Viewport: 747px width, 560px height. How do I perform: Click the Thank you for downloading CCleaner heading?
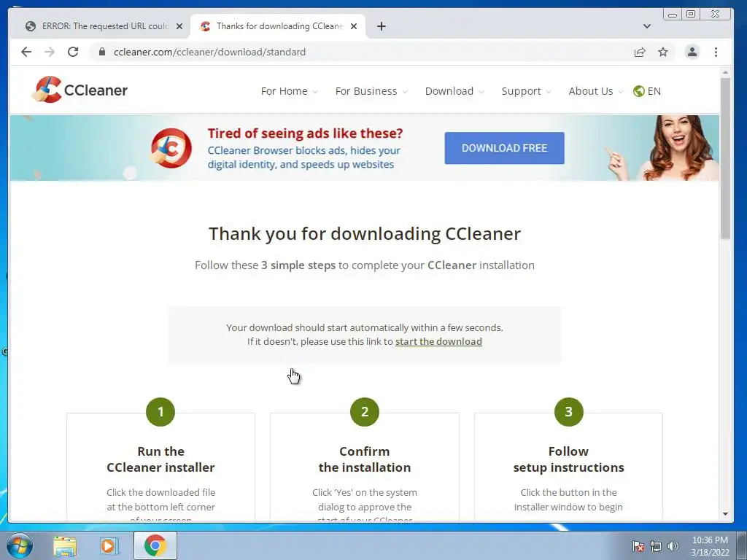click(x=365, y=234)
